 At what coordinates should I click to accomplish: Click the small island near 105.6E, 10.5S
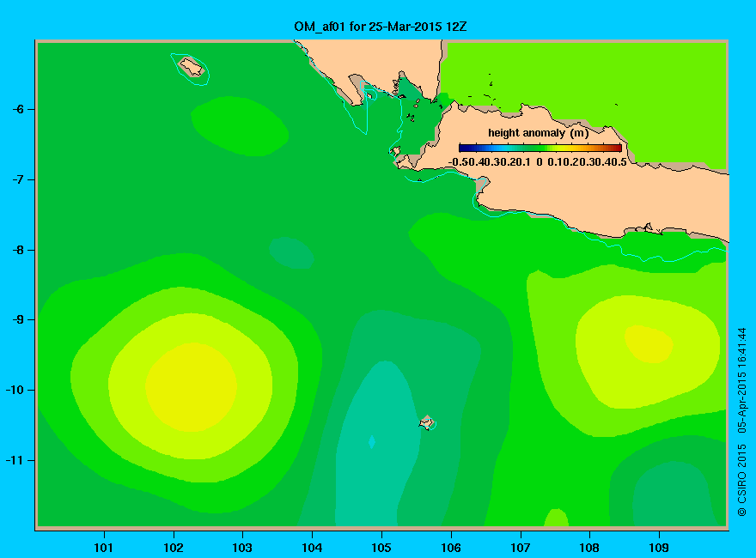[x=426, y=422]
